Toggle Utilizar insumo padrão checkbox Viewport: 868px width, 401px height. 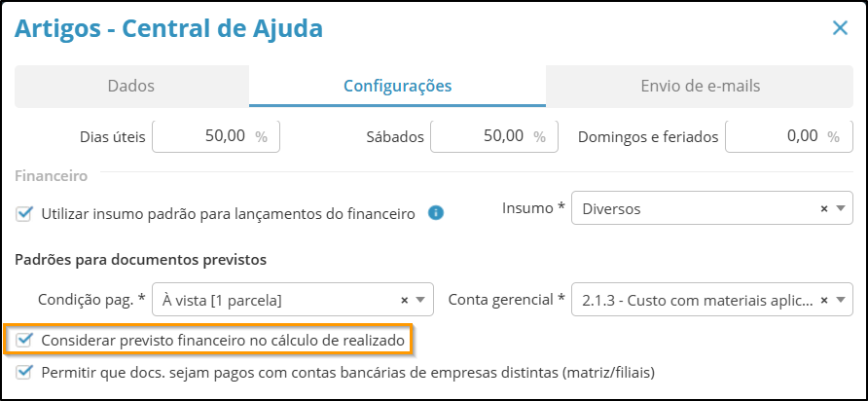tap(23, 214)
